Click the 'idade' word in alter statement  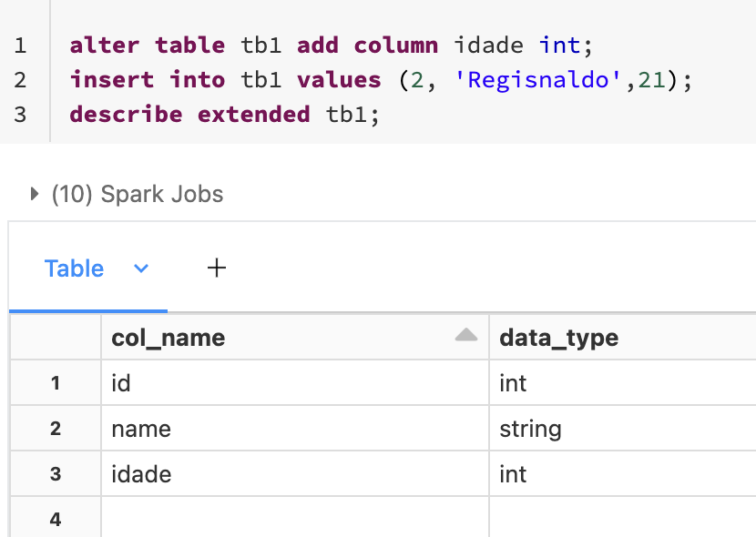488,46
